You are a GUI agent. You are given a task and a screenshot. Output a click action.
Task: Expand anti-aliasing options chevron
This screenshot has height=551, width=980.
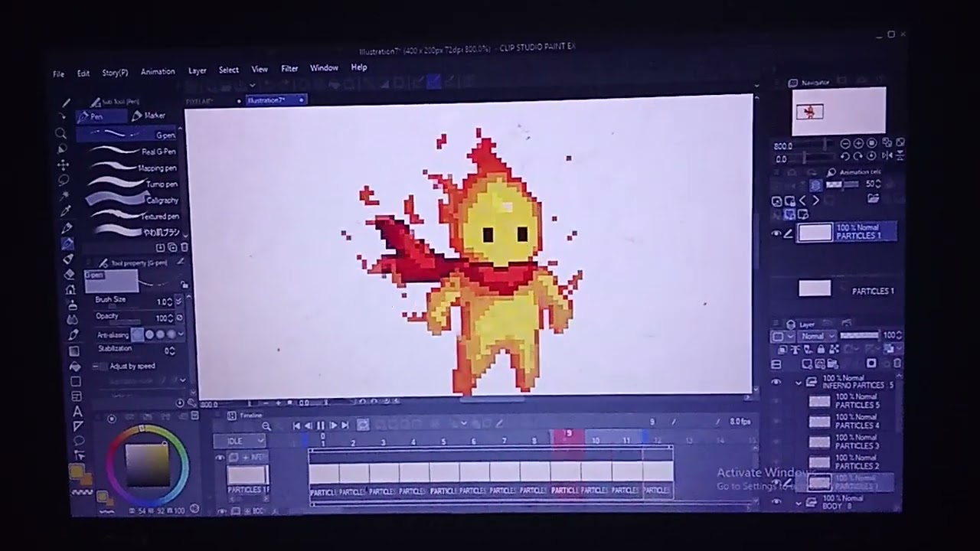pyautogui.click(x=181, y=334)
